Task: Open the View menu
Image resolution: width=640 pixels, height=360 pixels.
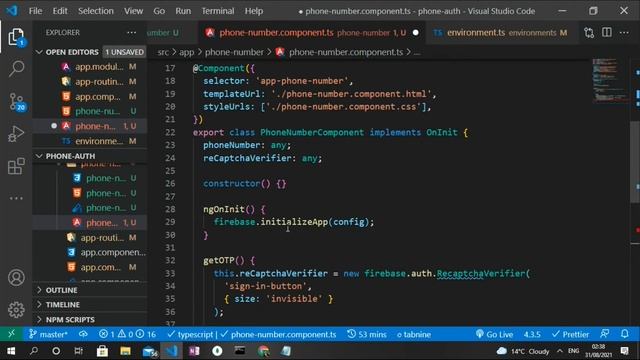Action: click(133, 11)
